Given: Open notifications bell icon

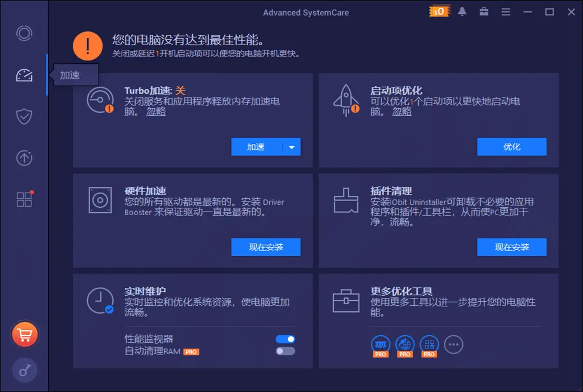Looking at the screenshot, I should click(462, 12).
